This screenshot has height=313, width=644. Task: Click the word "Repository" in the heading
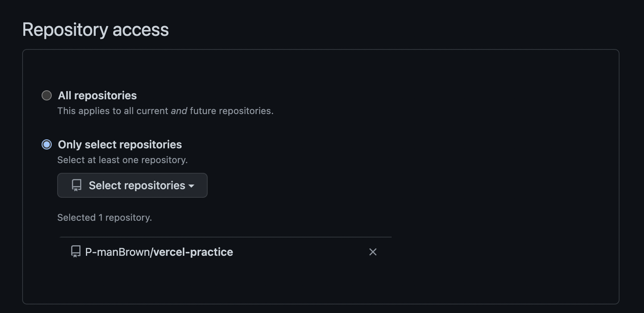[65, 30]
